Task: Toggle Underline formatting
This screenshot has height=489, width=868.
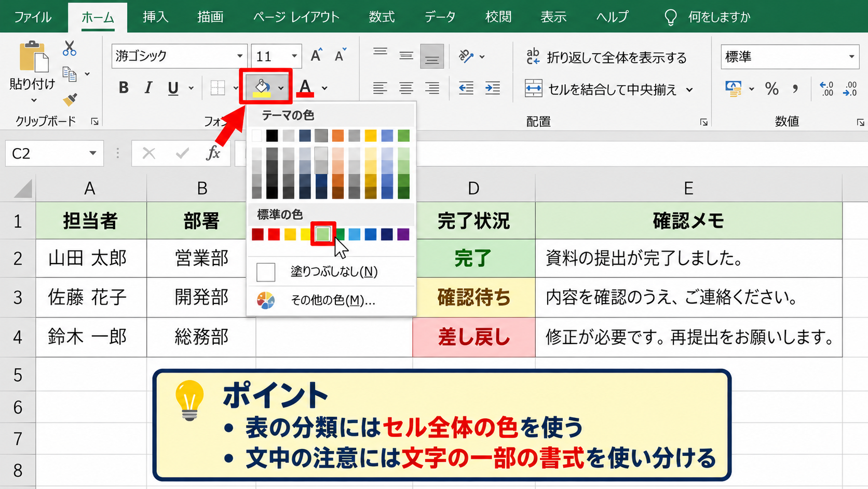Action: tap(173, 88)
